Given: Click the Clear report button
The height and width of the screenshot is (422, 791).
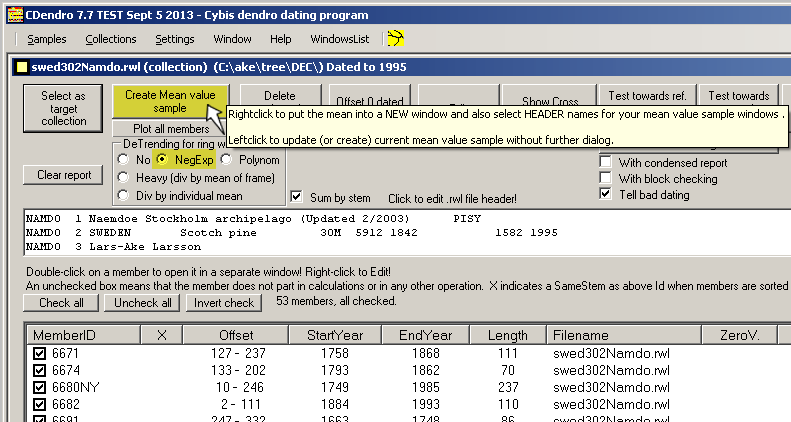Looking at the screenshot, I should (x=63, y=175).
